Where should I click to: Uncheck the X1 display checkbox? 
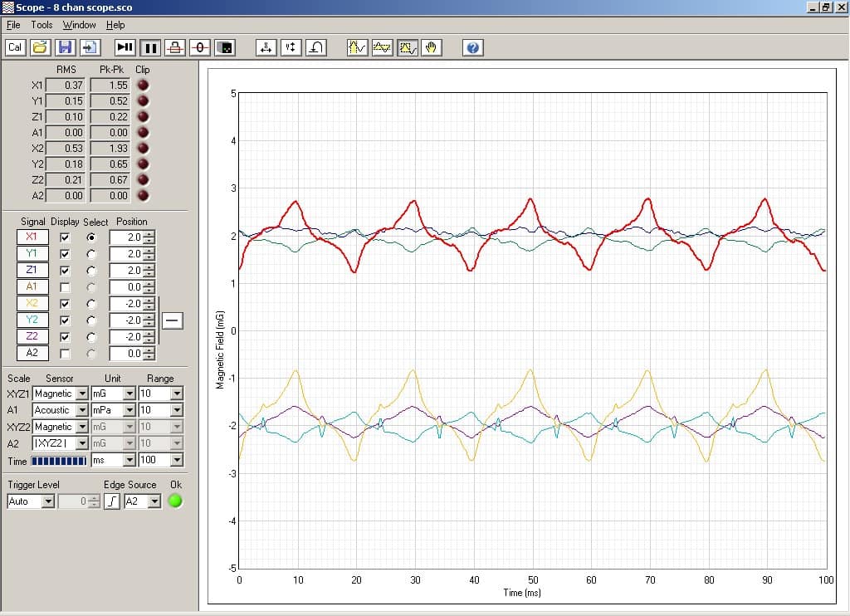pos(65,237)
